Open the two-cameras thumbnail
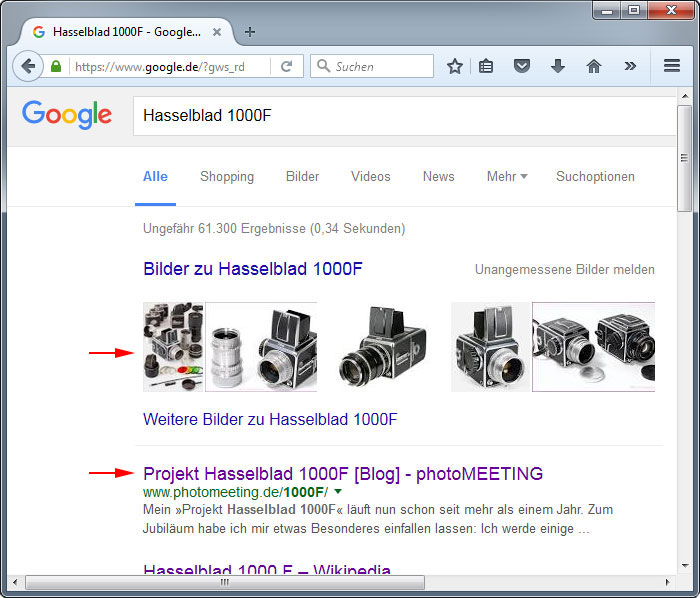Viewport: 700px width, 598px height. tap(593, 347)
